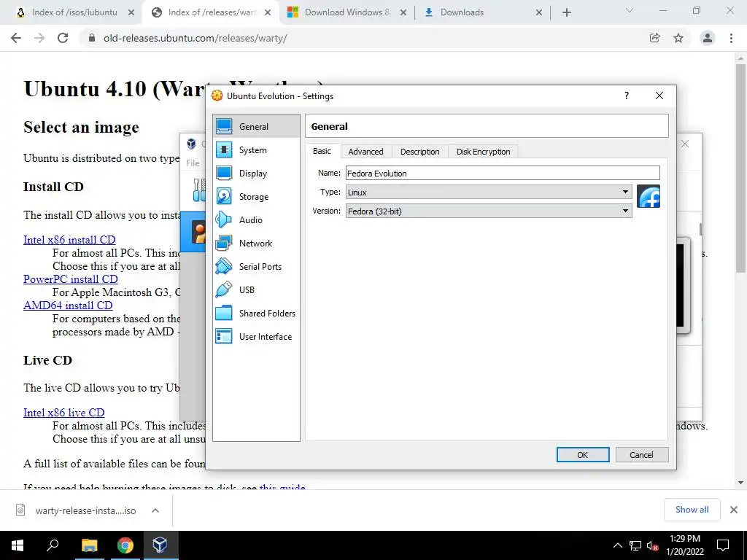Dismiss the downloads bar
The width and height of the screenshot is (747, 560).
[734, 510]
